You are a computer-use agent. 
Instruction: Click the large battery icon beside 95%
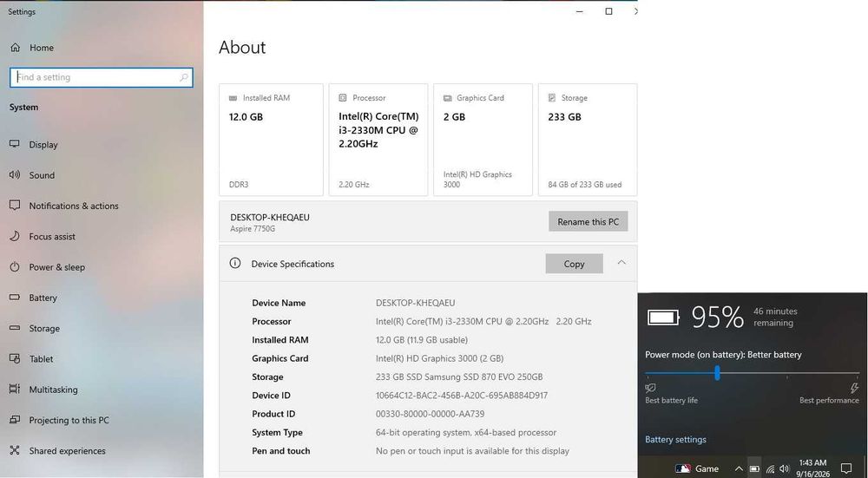pos(663,317)
